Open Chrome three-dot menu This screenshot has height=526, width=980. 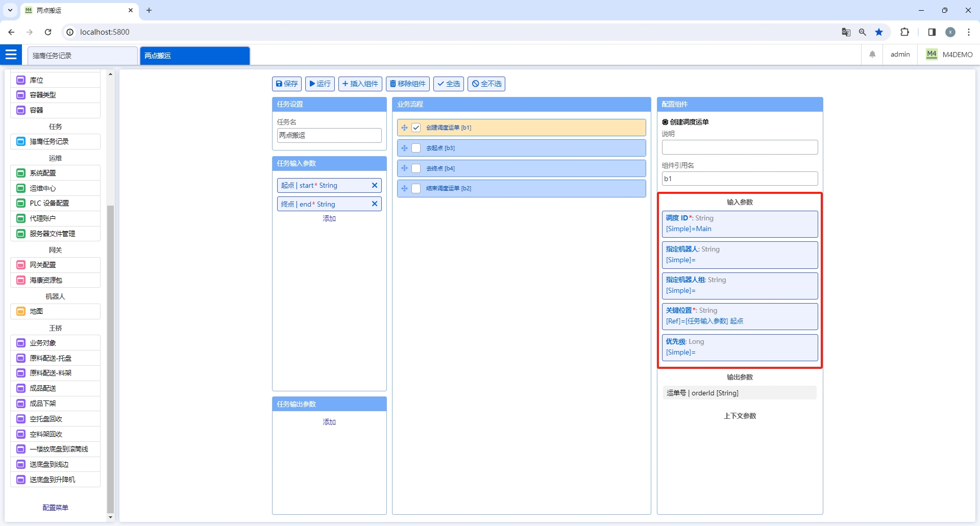[x=968, y=32]
